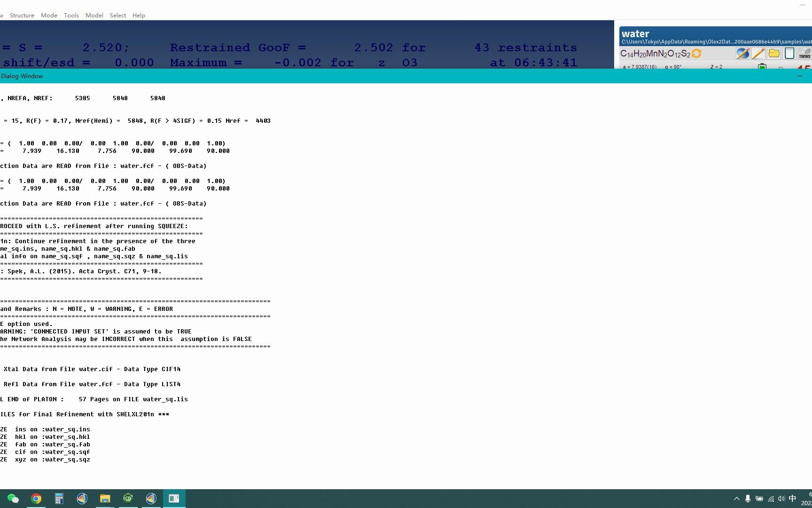Expand hidden system tray icons
This screenshot has width=812, height=508.
736,499
